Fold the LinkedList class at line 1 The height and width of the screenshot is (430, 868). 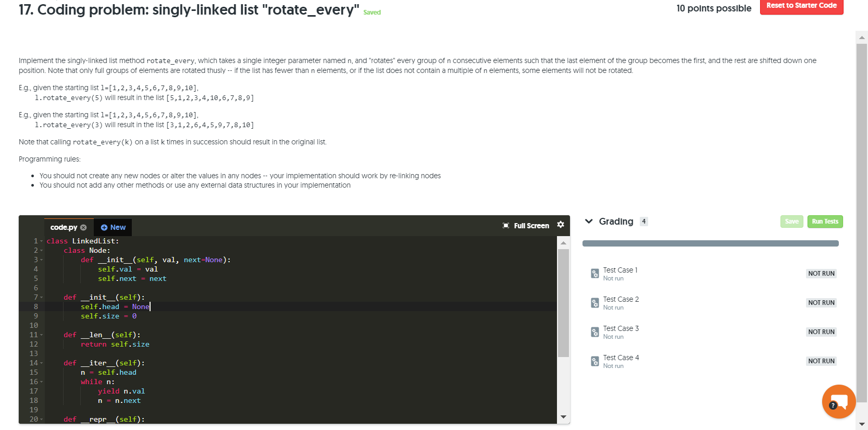point(42,241)
